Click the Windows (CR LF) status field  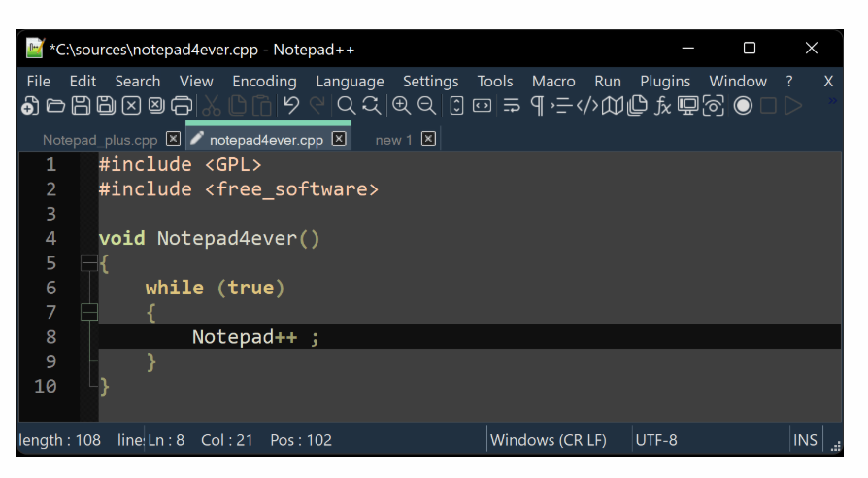(x=548, y=440)
